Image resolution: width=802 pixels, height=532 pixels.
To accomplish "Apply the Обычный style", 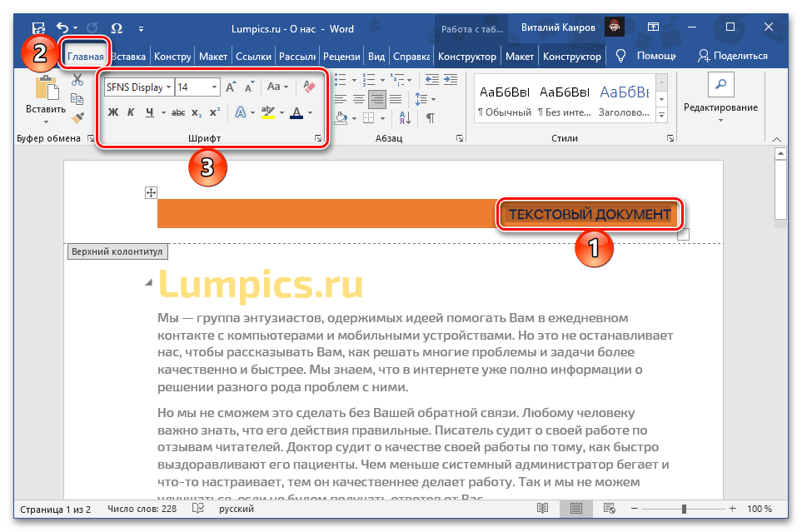I will click(x=505, y=102).
